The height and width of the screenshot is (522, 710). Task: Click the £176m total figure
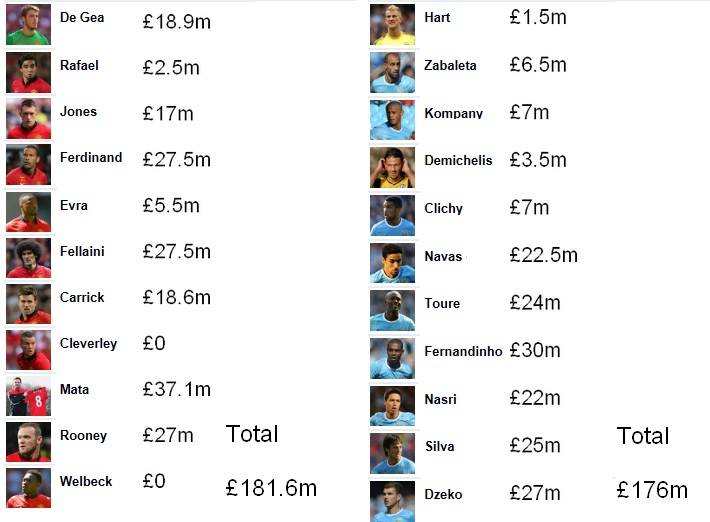(x=652, y=490)
